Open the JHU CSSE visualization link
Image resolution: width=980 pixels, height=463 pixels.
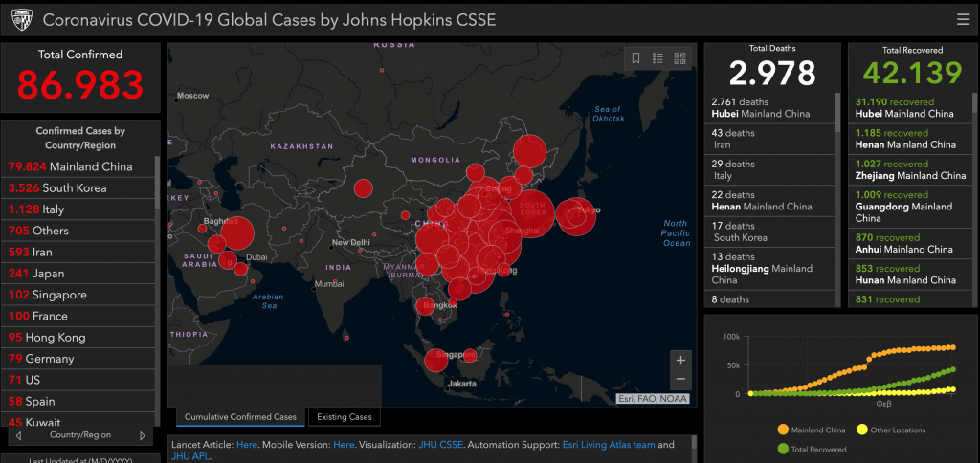click(x=441, y=445)
